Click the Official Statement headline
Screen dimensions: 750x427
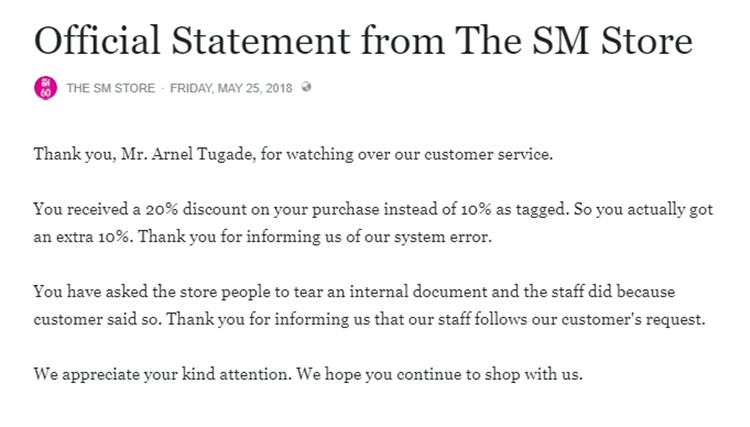tap(362, 42)
